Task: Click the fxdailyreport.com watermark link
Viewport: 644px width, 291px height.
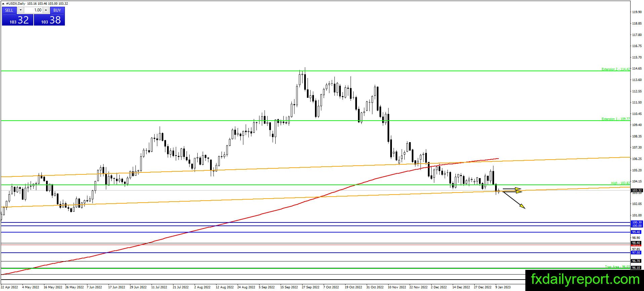Action: coord(585,280)
